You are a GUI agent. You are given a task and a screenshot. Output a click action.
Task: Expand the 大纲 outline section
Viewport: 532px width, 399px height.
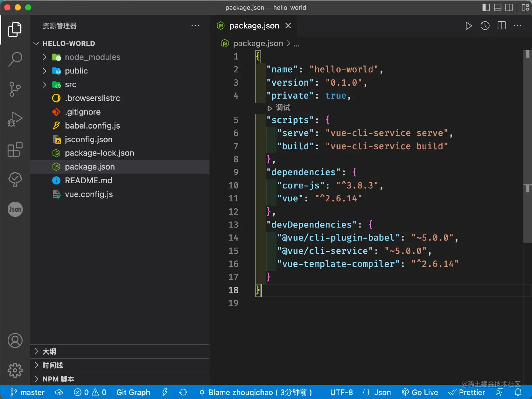[120, 351]
